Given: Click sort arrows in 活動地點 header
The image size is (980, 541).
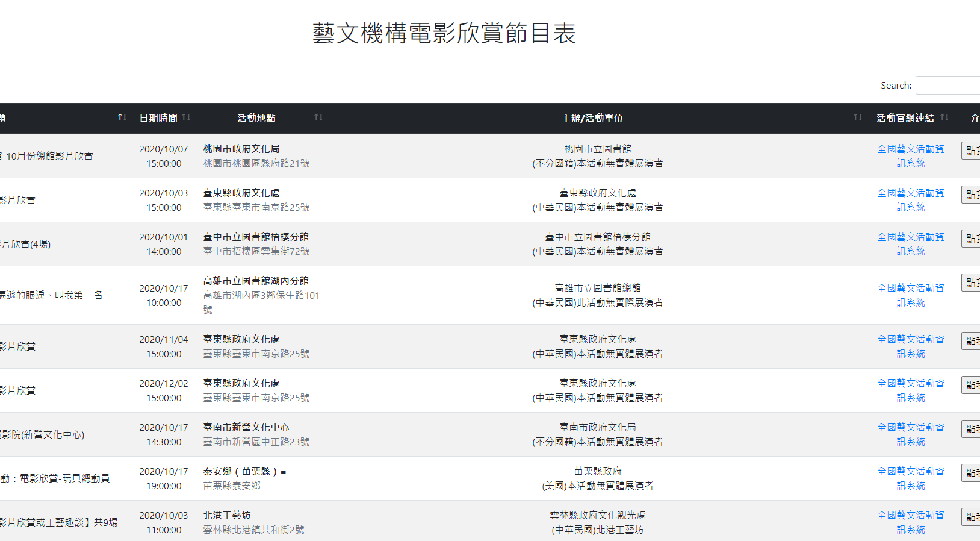Looking at the screenshot, I should pyautogui.click(x=318, y=117).
